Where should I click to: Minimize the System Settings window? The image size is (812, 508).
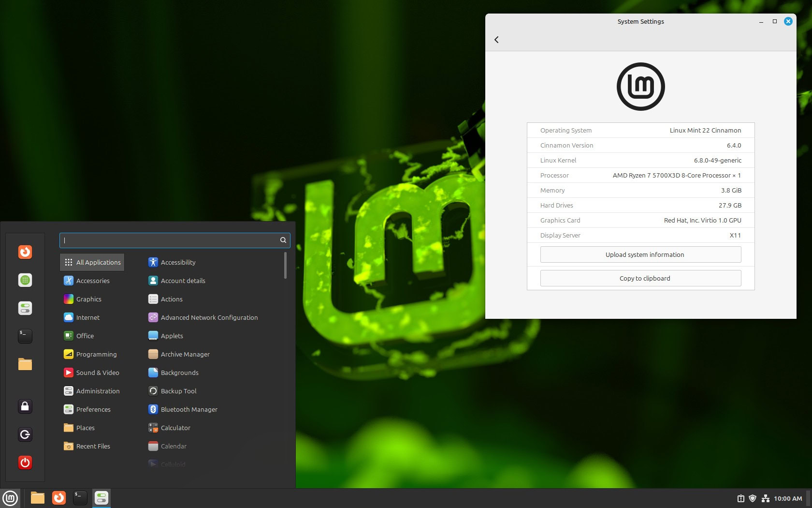pos(761,21)
